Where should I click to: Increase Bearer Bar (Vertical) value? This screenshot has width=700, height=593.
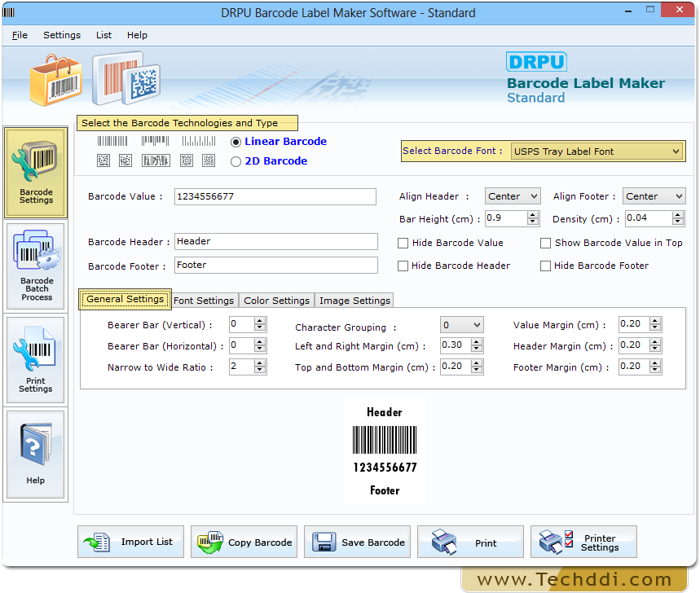pyautogui.click(x=260, y=321)
